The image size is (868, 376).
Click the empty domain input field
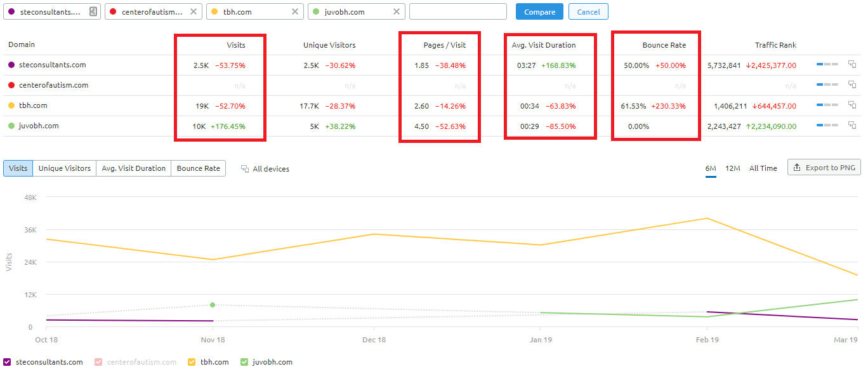point(458,11)
